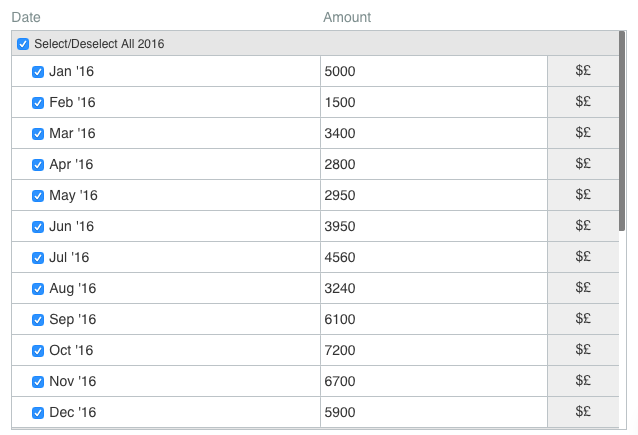Toggle the Jul '16 checkbox off
The image size is (638, 435).
pos(38,258)
